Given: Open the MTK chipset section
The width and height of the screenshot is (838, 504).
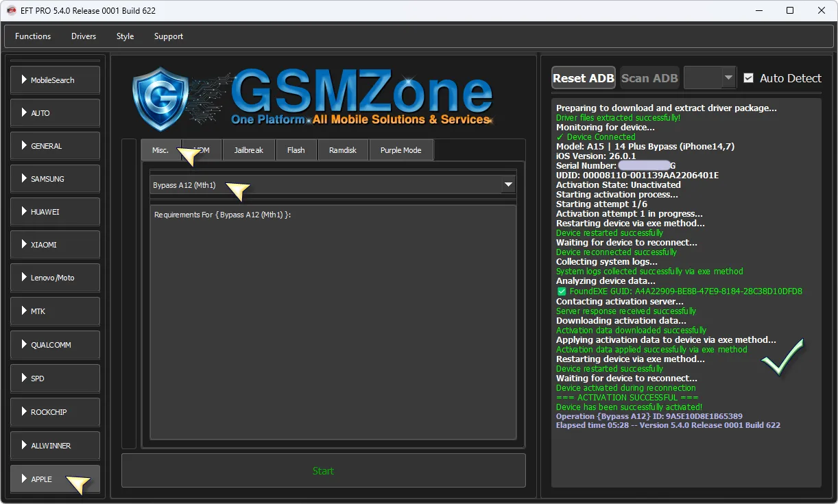Looking at the screenshot, I should (55, 311).
